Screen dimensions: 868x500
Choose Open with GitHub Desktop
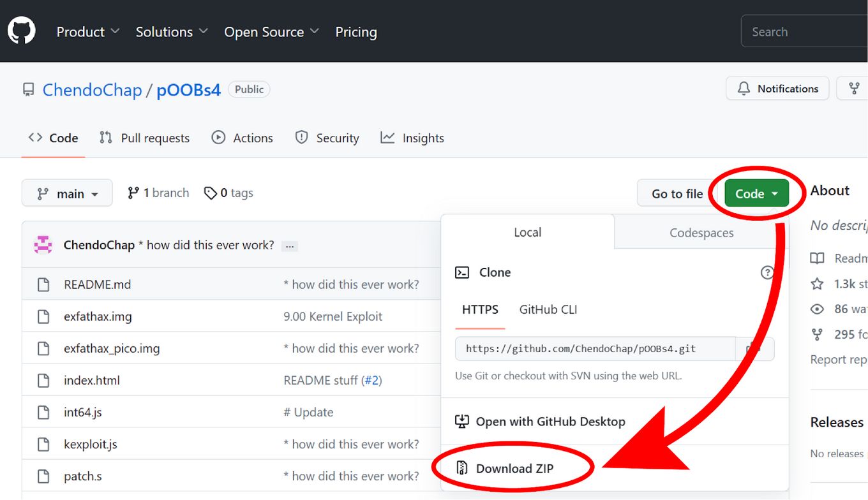(540, 422)
